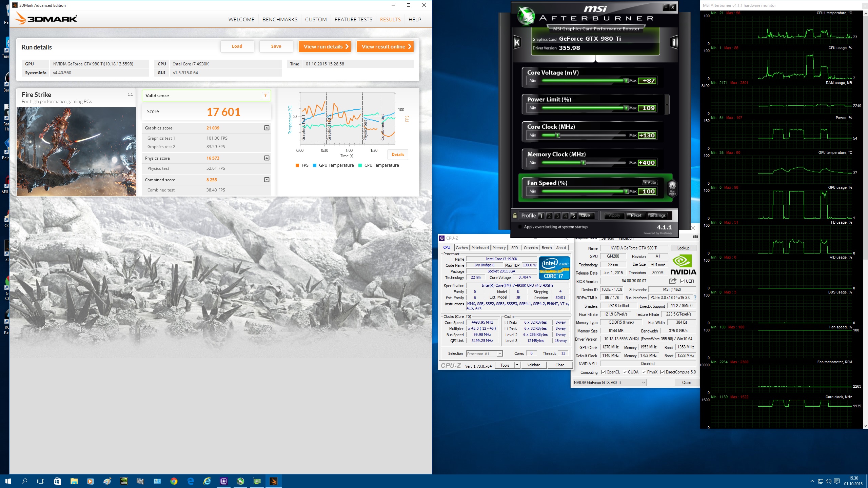This screenshot has width=868, height=488.
Task: Open the FEATURE TESTS tab
Action: point(353,20)
